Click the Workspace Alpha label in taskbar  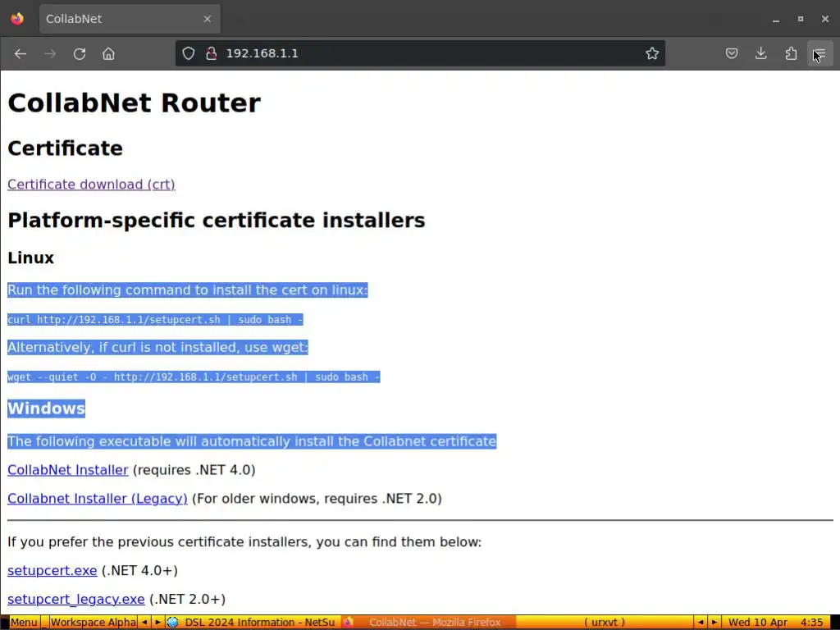[x=94, y=623]
